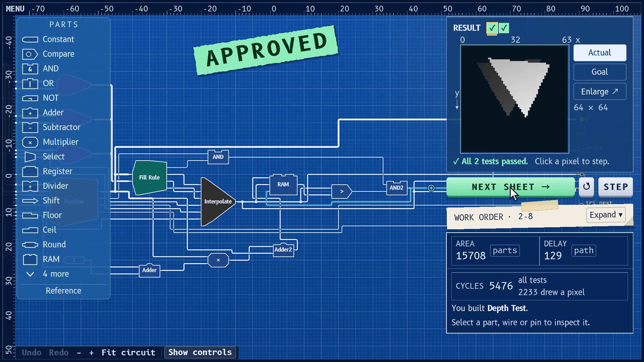Pick the Ceil part icon
Screen dimensions: 644x362
(30, 230)
